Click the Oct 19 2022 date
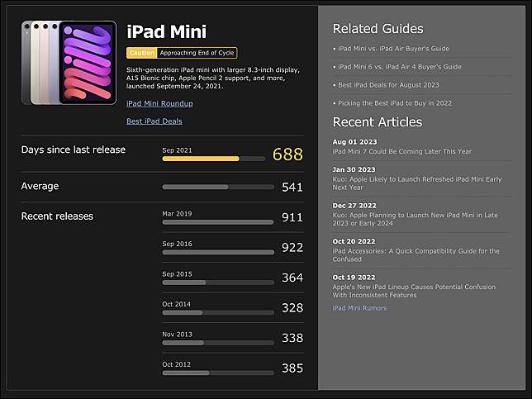Image resolution: width=532 pixels, height=399 pixels. pos(354,278)
